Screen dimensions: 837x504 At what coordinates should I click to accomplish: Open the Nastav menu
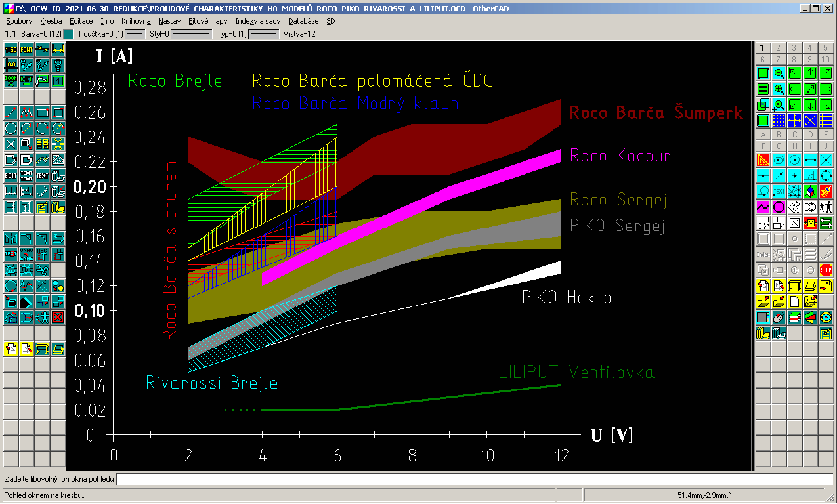pos(169,21)
